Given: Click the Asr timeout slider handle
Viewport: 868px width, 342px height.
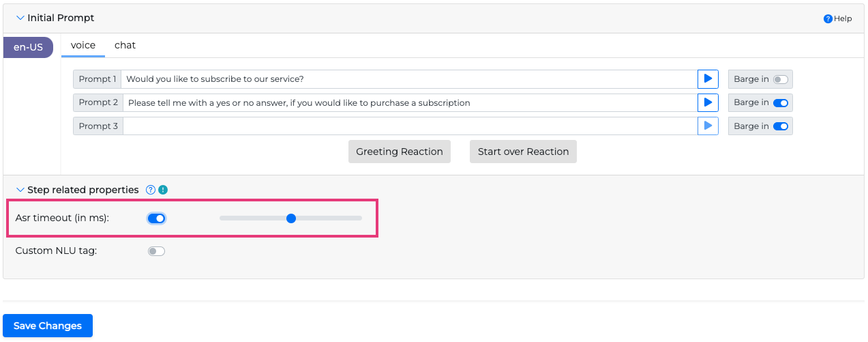Looking at the screenshot, I should (291, 218).
